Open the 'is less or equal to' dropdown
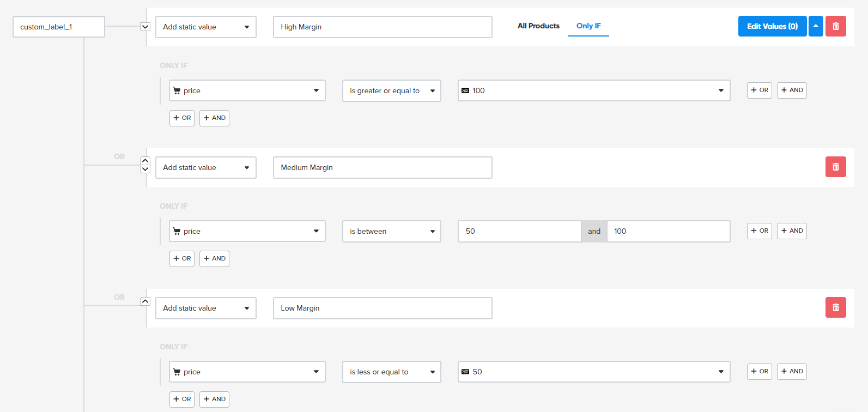This screenshot has width=868, height=412. pyautogui.click(x=391, y=372)
